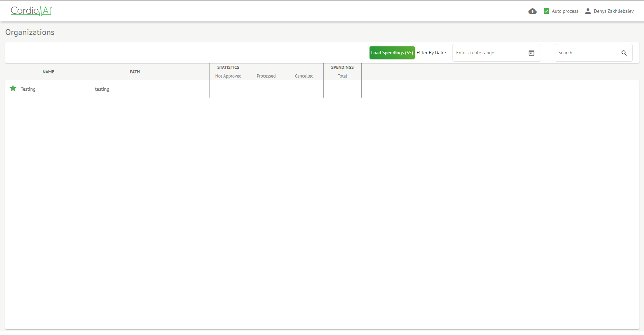Click the STATISTICS group header
The width and height of the screenshot is (644, 335).
tap(228, 67)
